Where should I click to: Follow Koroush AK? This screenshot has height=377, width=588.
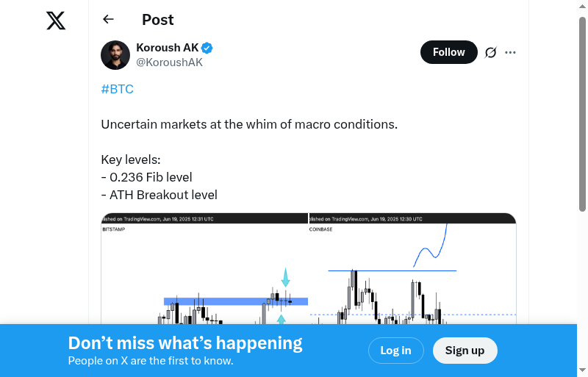pyautogui.click(x=448, y=52)
